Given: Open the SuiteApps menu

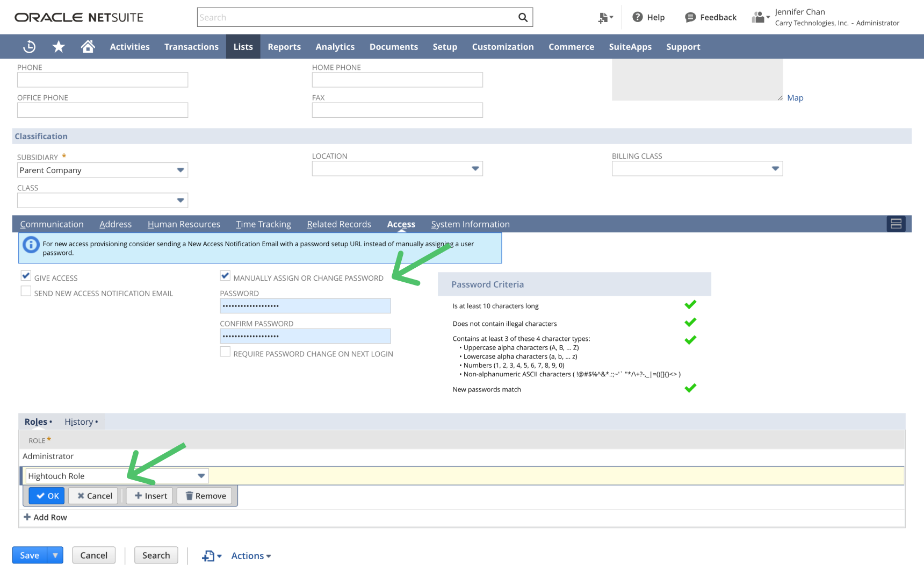Looking at the screenshot, I should tap(630, 47).
